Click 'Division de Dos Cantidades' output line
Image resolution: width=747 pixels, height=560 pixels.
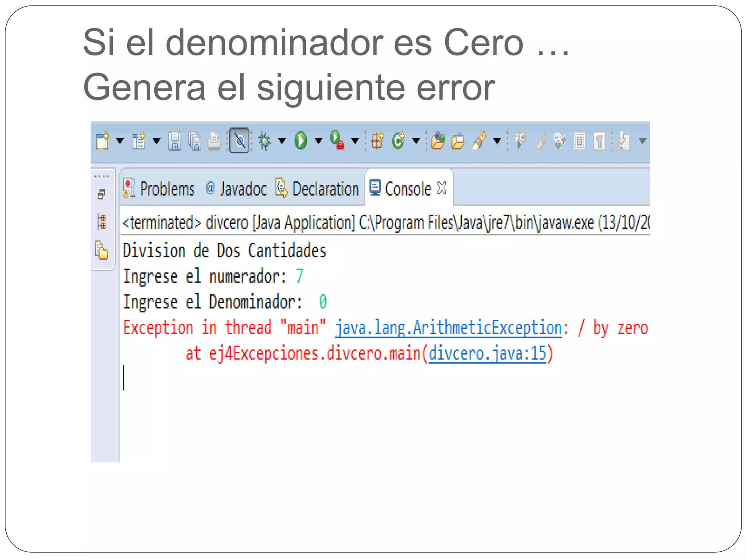(224, 250)
